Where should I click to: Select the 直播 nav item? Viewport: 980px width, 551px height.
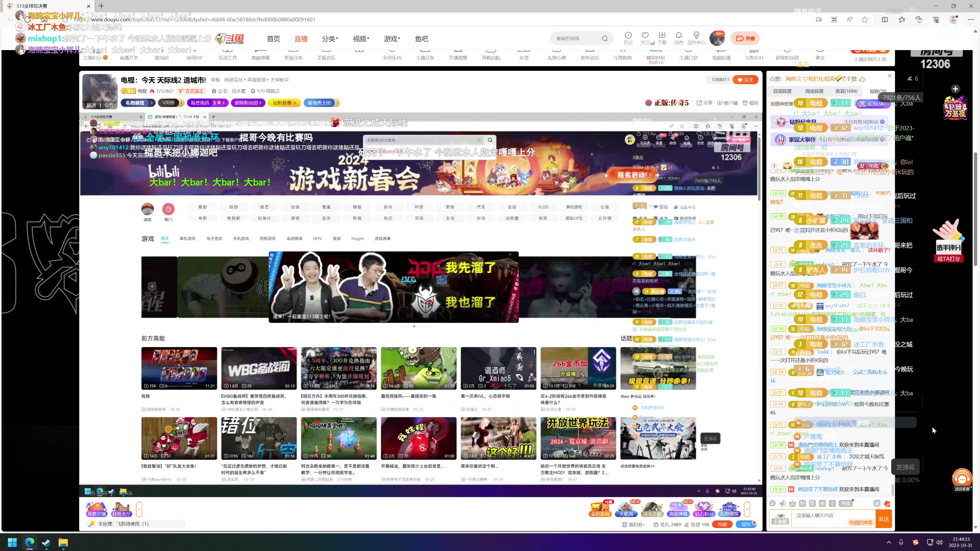pos(301,39)
